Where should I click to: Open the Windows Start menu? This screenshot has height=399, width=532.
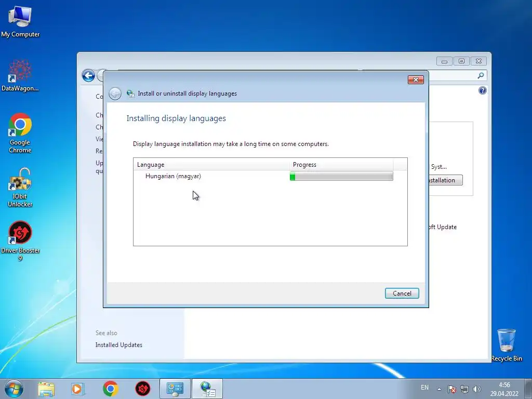tap(14, 389)
